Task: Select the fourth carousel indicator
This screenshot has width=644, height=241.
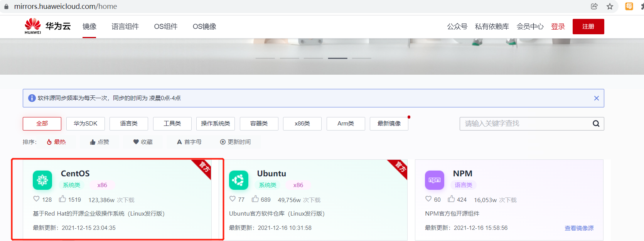Action: click(338, 58)
